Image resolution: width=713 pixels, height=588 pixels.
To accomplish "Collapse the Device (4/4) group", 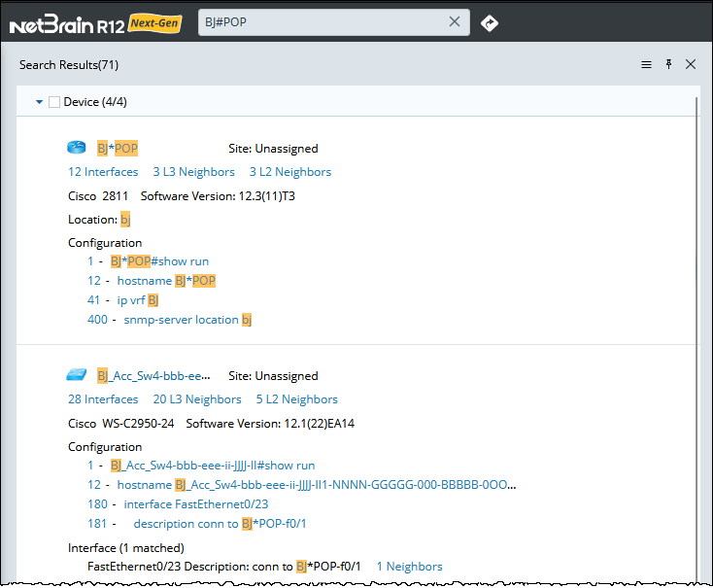I will point(40,102).
